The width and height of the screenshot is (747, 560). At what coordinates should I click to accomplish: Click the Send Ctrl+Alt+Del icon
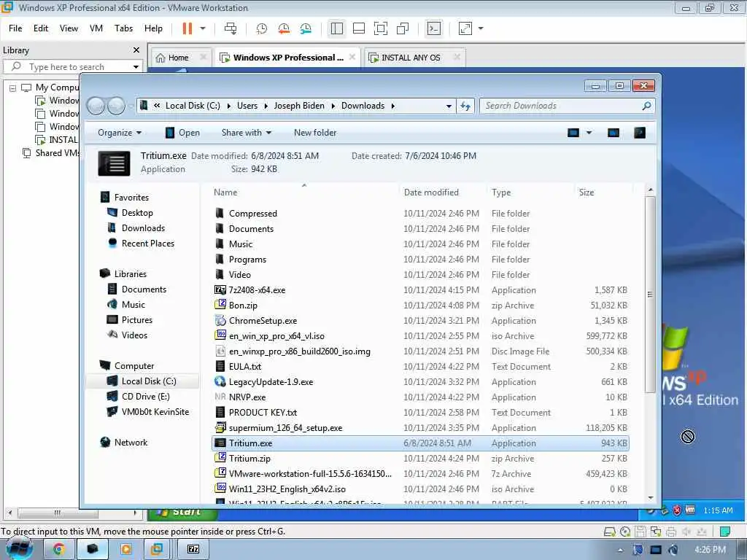click(231, 28)
